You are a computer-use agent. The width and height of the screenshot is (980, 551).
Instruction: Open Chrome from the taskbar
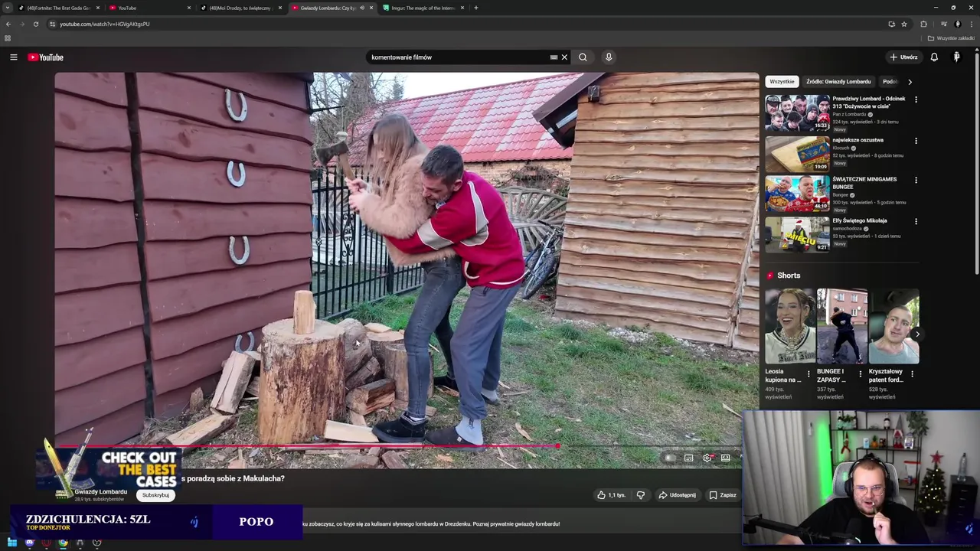[x=63, y=543]
